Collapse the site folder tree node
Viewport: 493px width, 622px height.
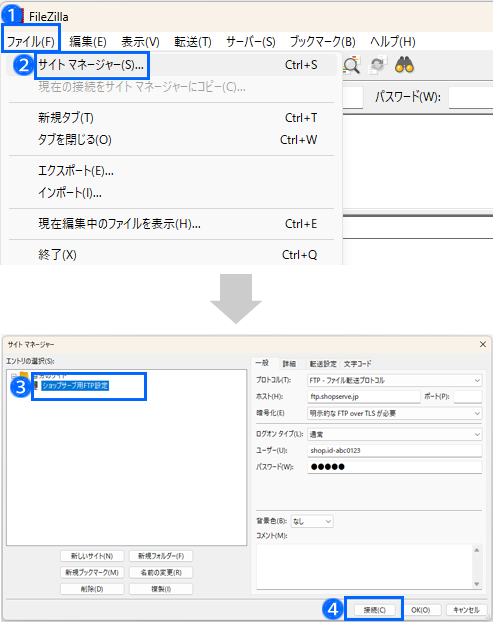point(14,376)
